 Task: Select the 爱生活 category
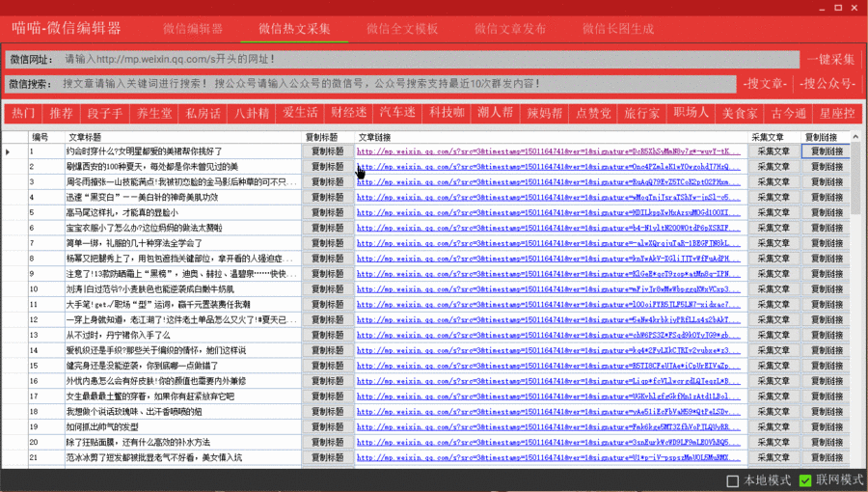click(x=301, y=114)
